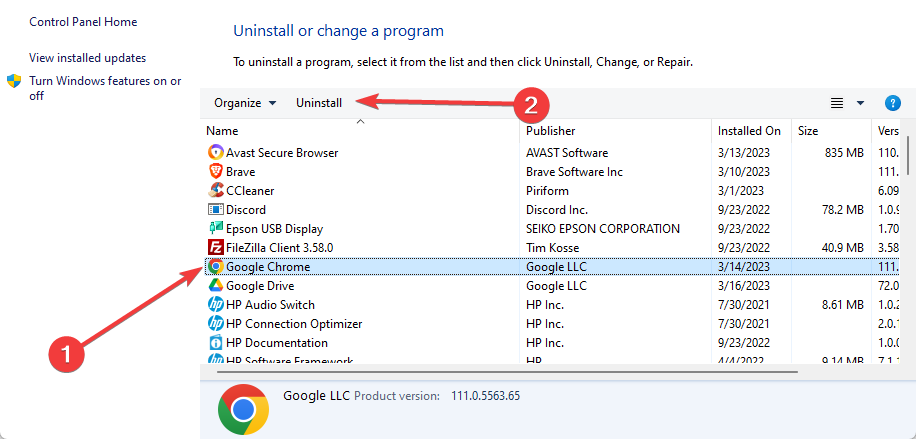Image resolution: width=916 pixels, height=439 pixels.
Task: Open the blue help question-mark icon
Action: [x=893, y=103]
